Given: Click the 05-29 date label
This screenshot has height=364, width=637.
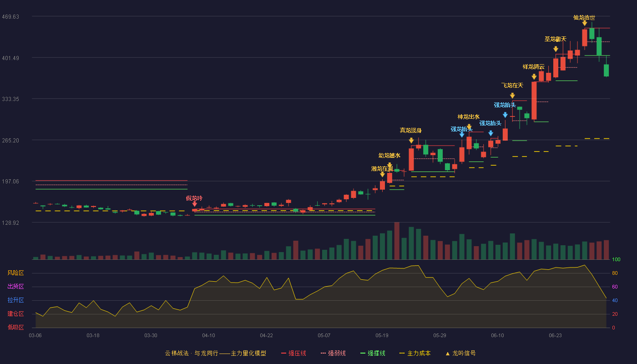Looking at the screenshot, I should (440, 335).
